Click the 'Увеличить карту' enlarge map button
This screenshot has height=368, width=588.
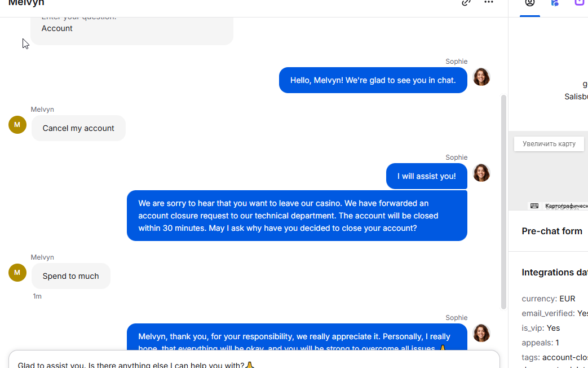[549, 144]
